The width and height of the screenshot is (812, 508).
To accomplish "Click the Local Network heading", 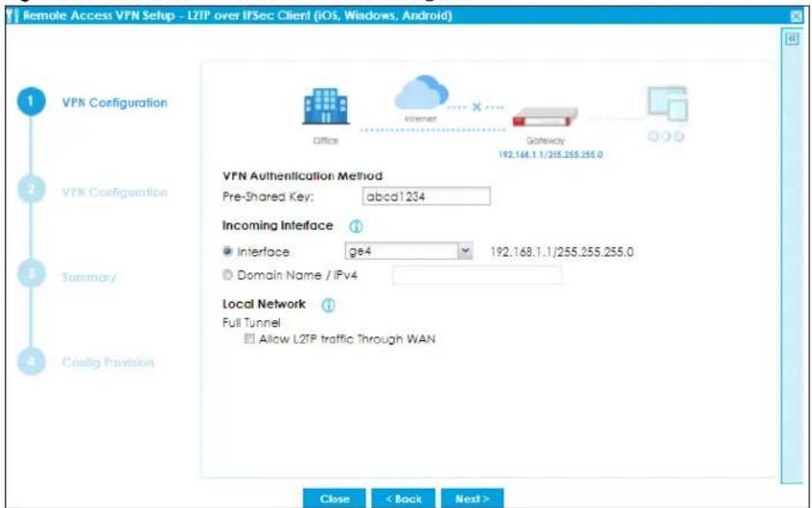I will (x=263, y=304).
